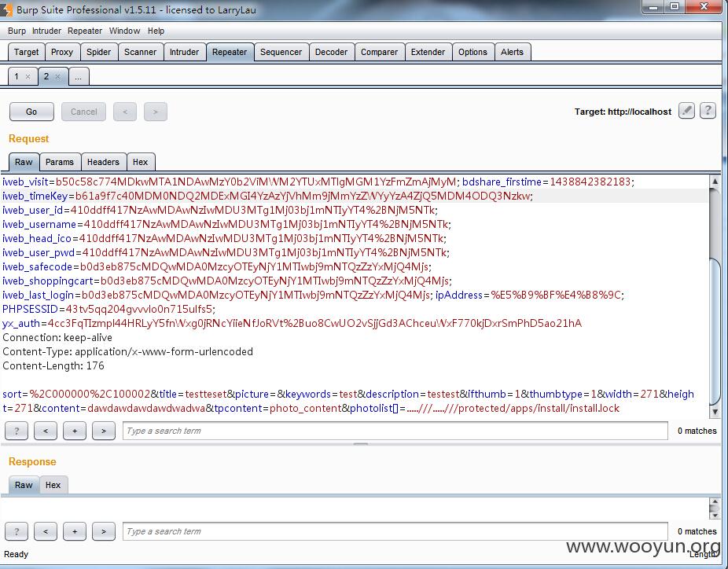Switch to the Comparer tab
Viewport: 728px width, 569px height.
[379, 52]
